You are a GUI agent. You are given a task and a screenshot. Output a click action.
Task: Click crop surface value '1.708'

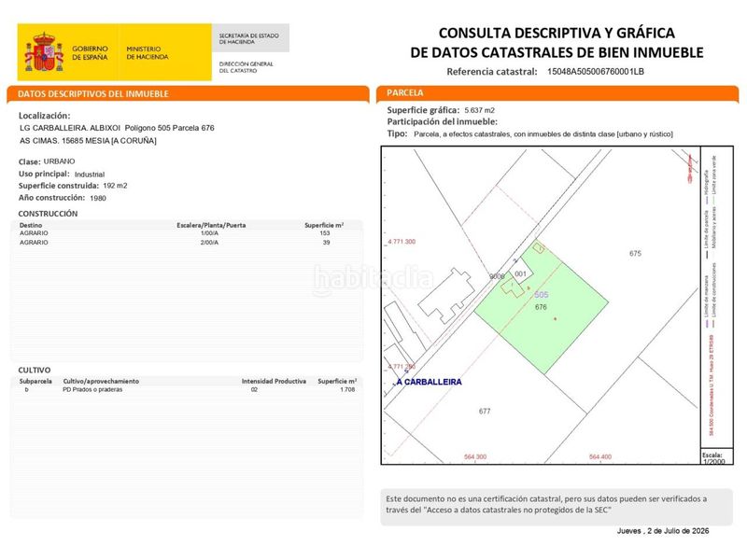(347, 389)
